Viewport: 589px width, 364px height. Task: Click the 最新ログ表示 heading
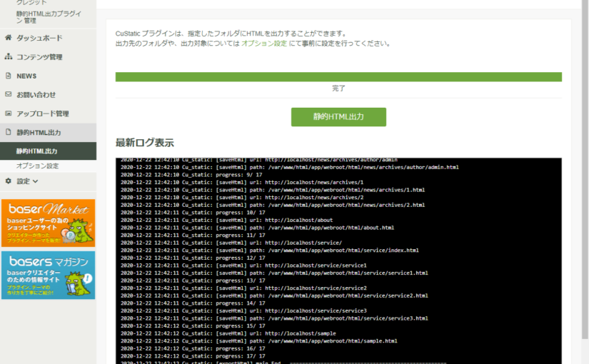click(x=145, y=143)
